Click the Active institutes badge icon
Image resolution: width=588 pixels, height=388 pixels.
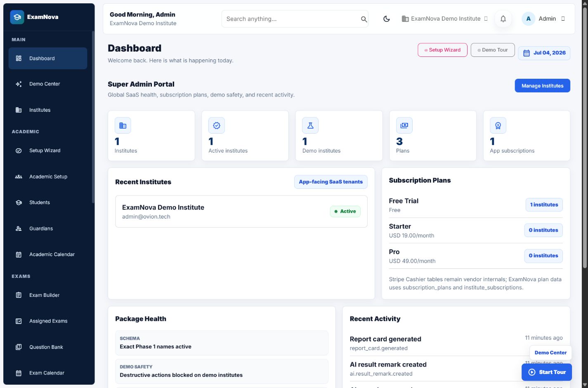[x=217, y=125]
